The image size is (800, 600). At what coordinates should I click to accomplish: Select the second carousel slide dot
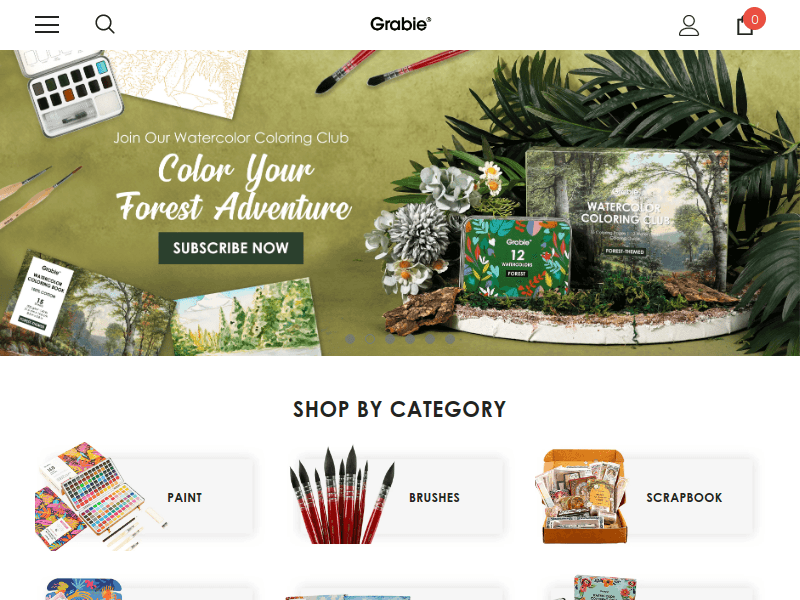[x=370, y=339]
